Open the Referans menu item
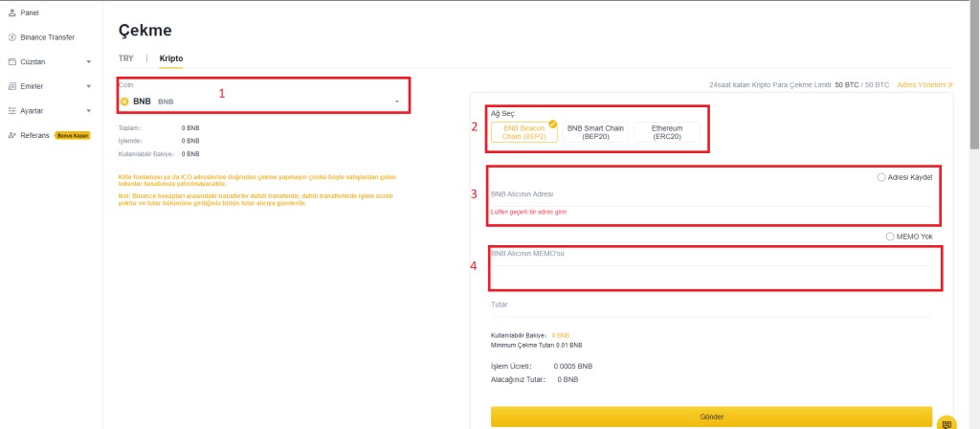980x429 pixels. (x=35, y=135)
